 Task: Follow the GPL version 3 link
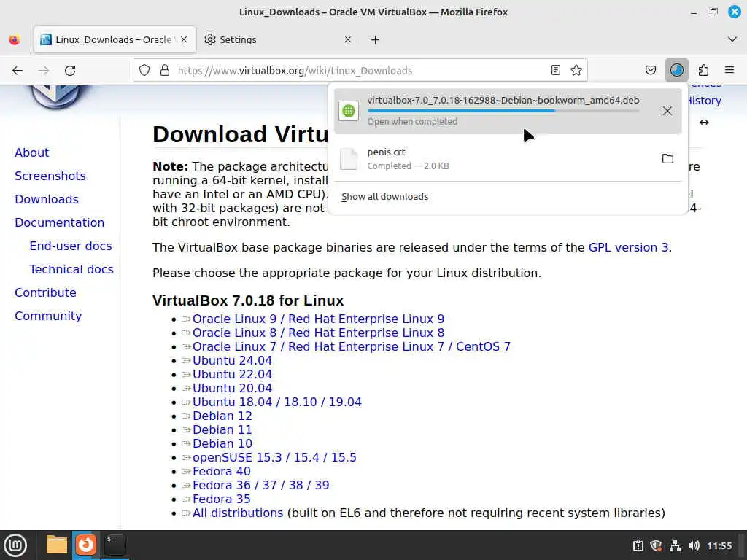(628, 248)
